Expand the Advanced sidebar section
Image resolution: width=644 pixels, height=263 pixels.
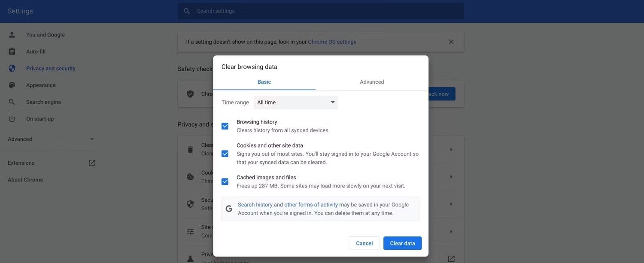pos(92,139)
